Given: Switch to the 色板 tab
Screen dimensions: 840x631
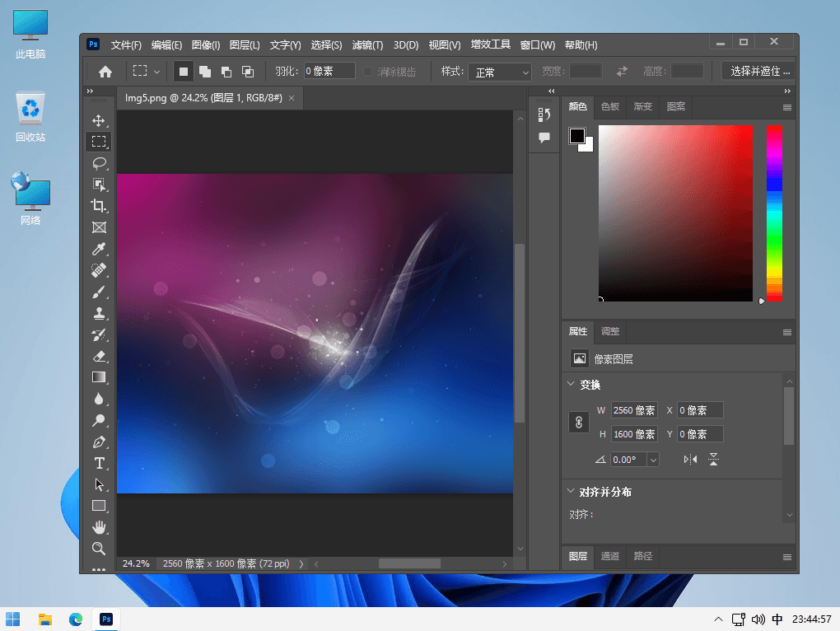Looking at the screenshot, I should point(610,106).
